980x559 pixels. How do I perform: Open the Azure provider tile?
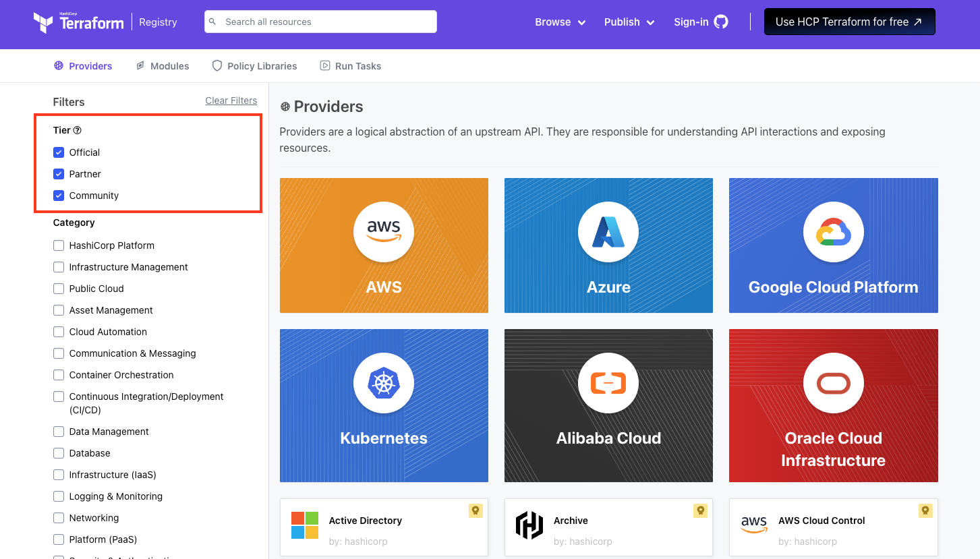tap(608, 245)
